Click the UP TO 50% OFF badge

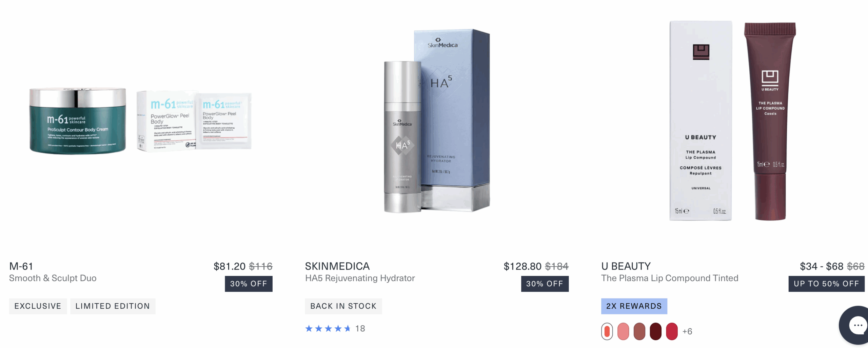click(x=826, y=284)
